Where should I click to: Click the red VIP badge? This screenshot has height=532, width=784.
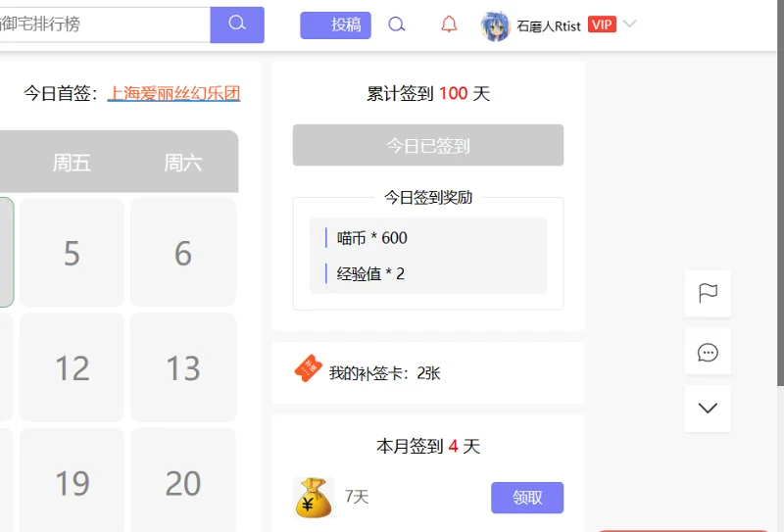pyautogui.click(x=602, y=24)
